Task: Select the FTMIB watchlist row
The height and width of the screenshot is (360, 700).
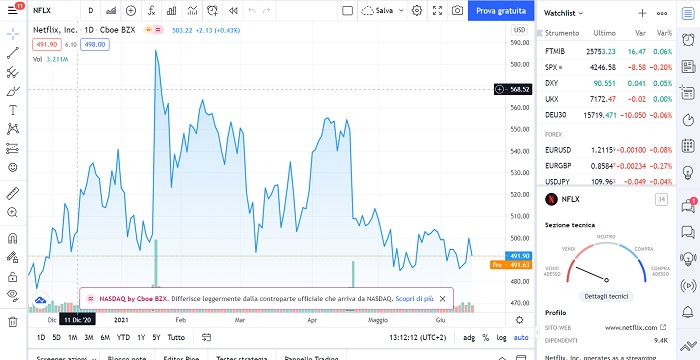Action: tap(606, 51)
